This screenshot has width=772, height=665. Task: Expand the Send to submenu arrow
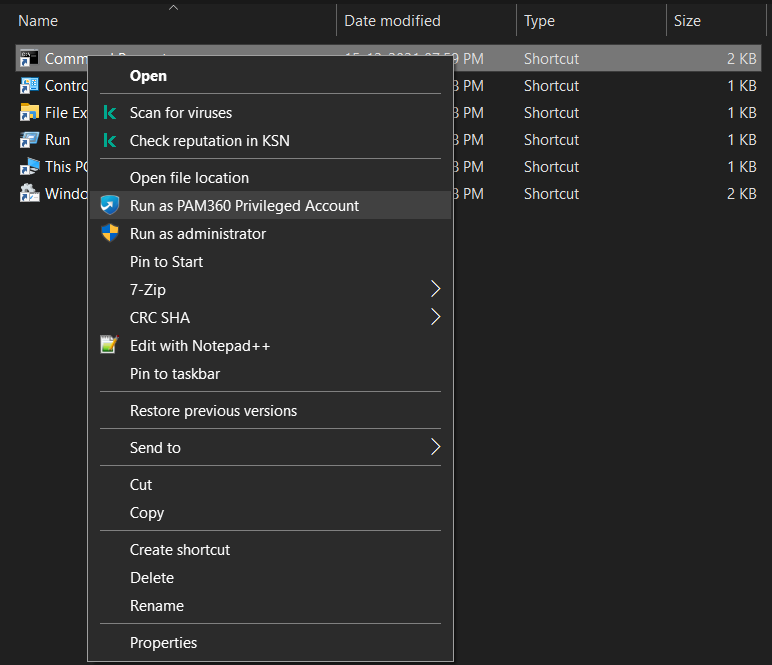coord(435,448)
